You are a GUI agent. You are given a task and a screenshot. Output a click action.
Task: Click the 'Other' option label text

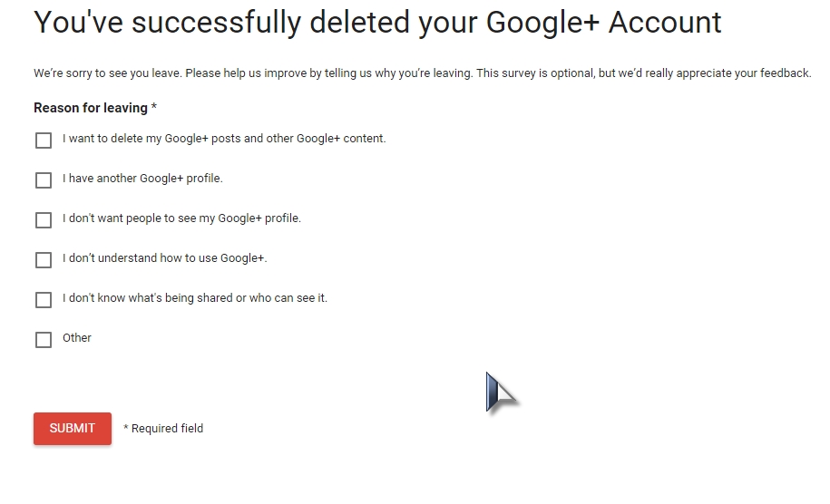pos(77,338)
